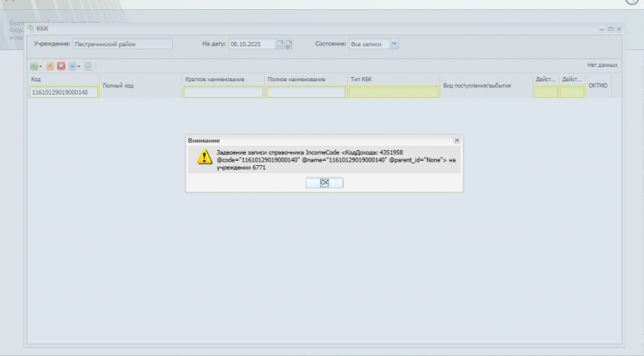Click the yellow warning triangle icon
644x356 pixels.
pyautogui.click(x=204, y=157)
